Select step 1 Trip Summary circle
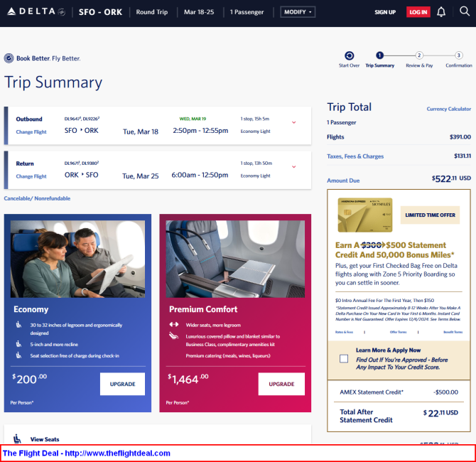The image size is (476, 462). (379, 55)
